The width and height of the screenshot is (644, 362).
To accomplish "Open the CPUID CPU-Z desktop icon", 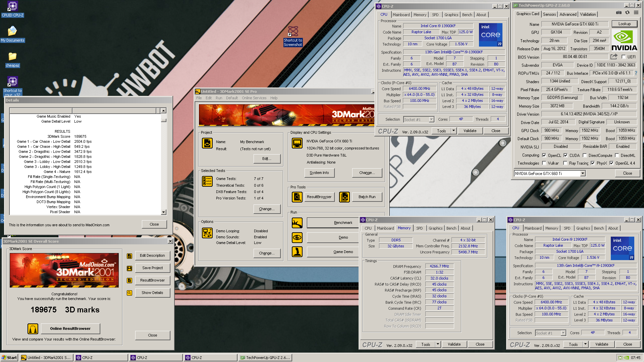I will tap(12, 9).
